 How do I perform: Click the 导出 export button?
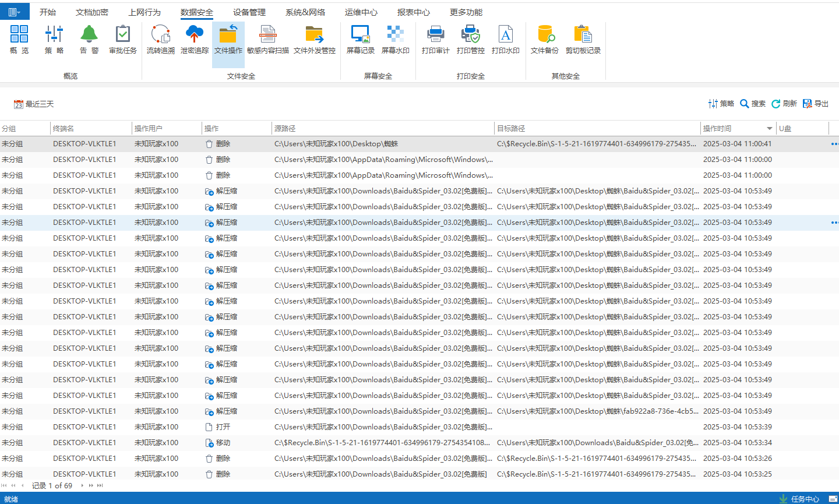click(x=816, y=104)
